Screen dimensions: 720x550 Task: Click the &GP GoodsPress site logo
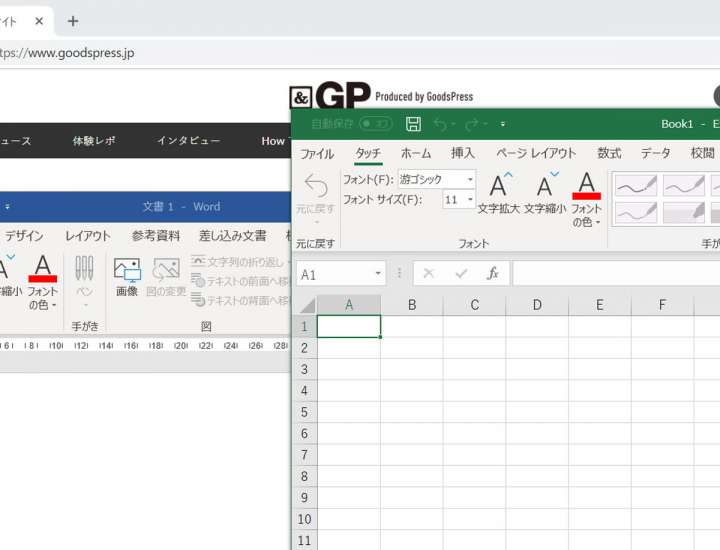(x=381, y=95)
